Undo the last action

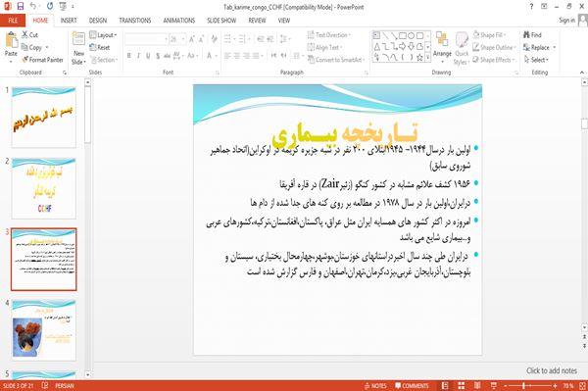coord(33,7)
